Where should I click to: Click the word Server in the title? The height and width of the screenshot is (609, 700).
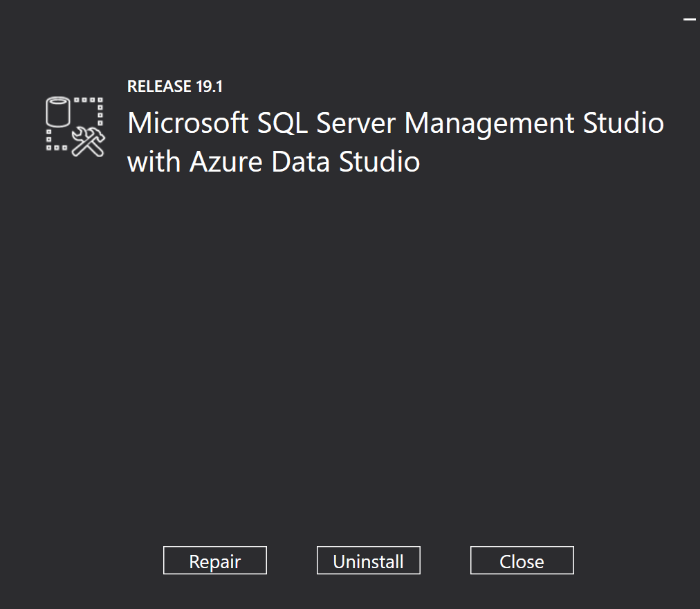point(356,124)
